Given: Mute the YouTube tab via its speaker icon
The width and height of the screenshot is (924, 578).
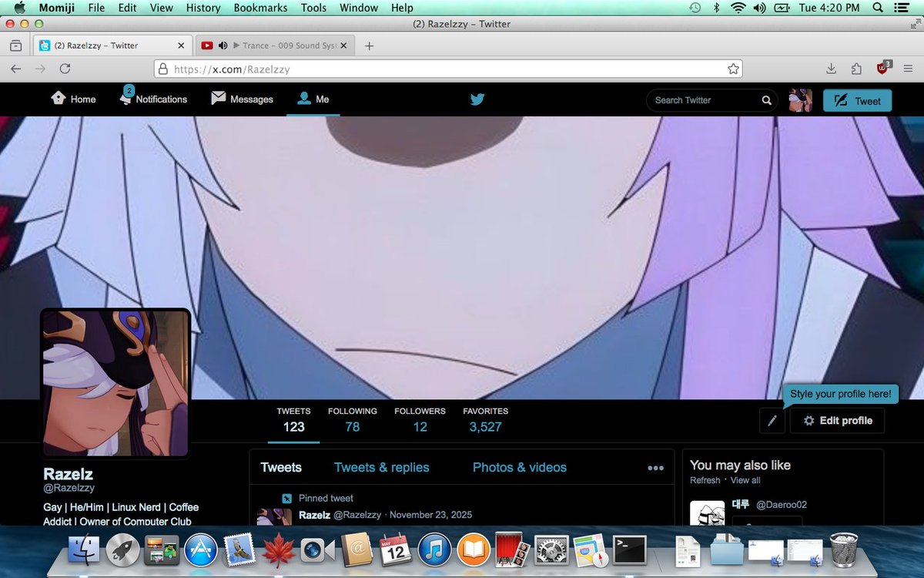Looking at the screenshot, I should [x=223, y=45].
